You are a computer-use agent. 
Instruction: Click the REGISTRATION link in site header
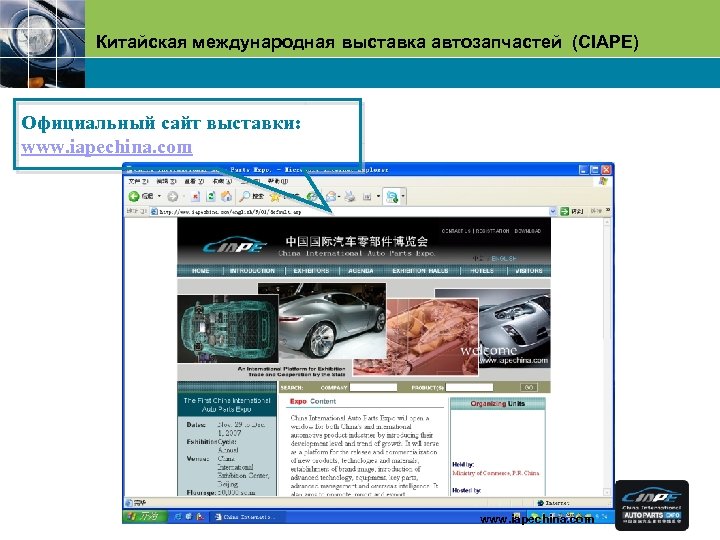click(x=492, y=231)
